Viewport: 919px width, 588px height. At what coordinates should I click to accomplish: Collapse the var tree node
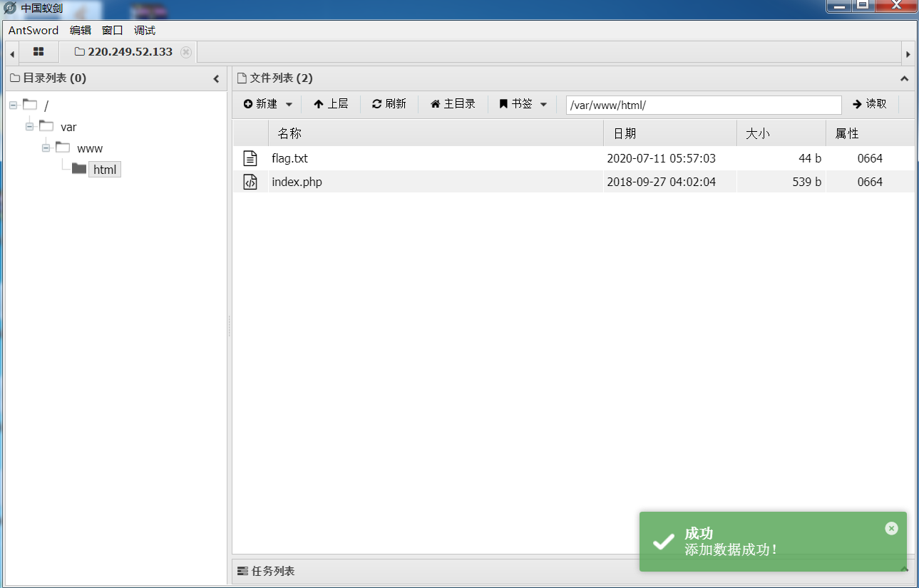(29, 127)
